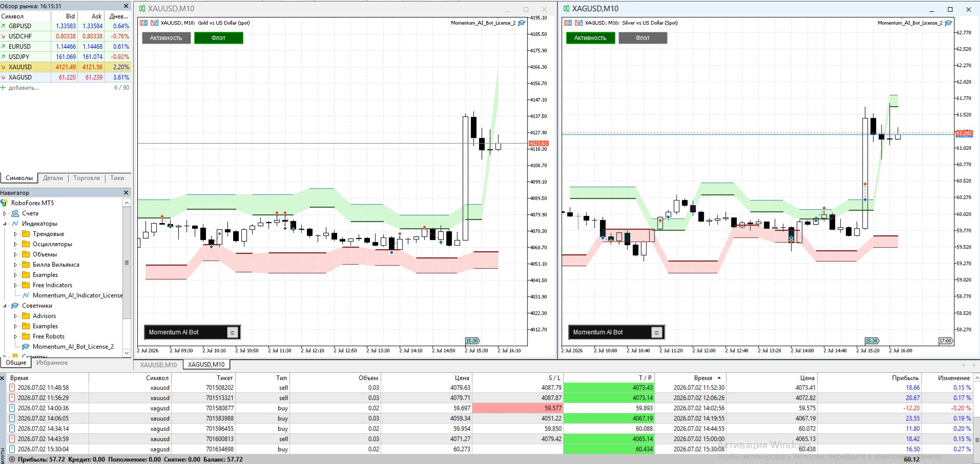Select ticket 701580877 history row
The height and width of the screenshot is (464, 980).
(x=489, y=408)
